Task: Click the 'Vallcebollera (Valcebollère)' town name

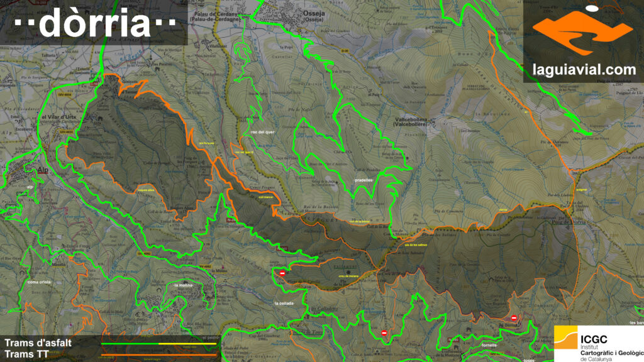Action: (411, 121)
